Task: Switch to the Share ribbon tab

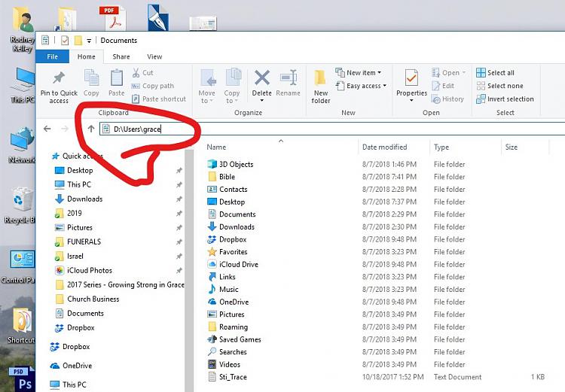Action: tap(121, 56)
